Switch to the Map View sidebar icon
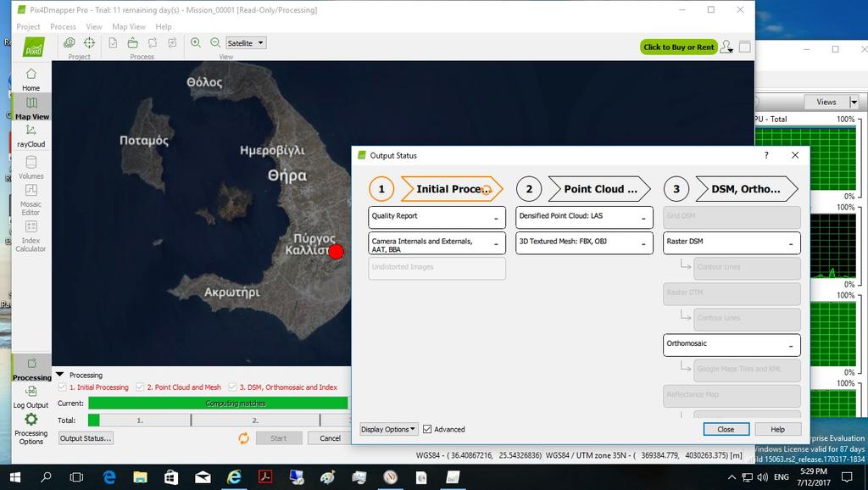 [x=31, y=108]
